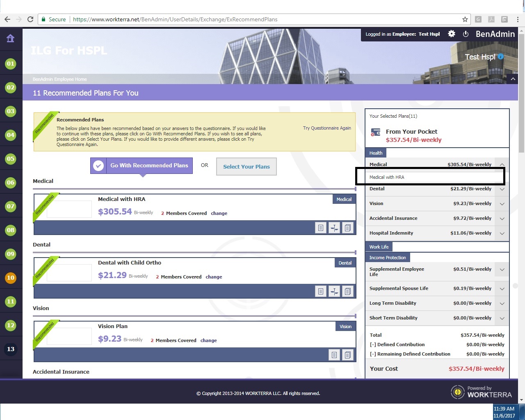Viewport: 525px width, 420px height.
Task: Click info icon beside Test Hspl
Action: (501, 57)
